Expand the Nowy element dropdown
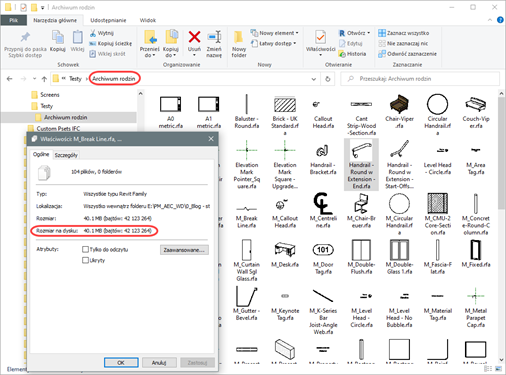506x375 pixels. [297, 33]
